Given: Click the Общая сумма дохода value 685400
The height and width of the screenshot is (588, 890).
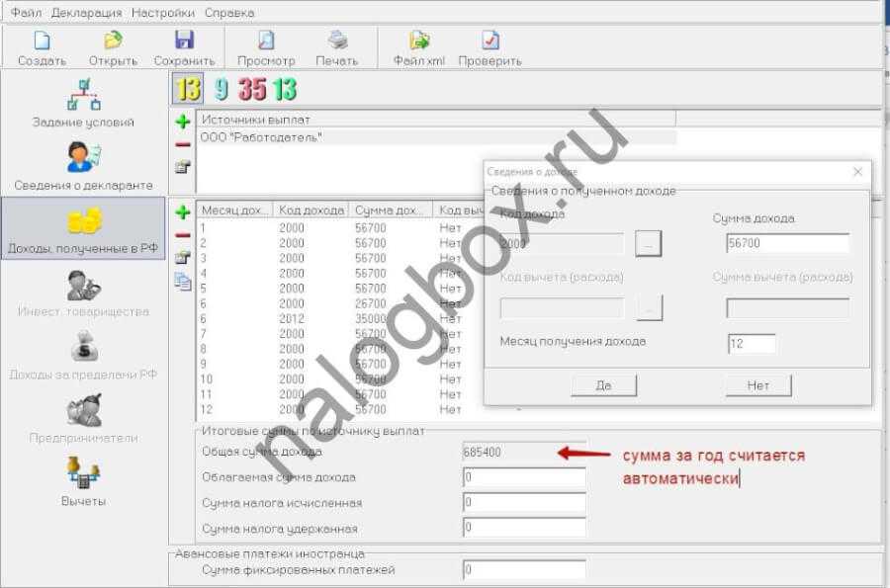Looking at the screenshot, I should 524,452.
